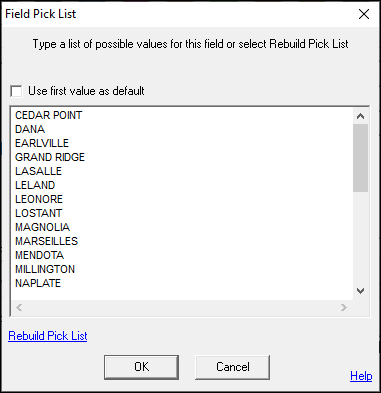Viewport: 381px width, 393px height.
Task: Select the DANA entry in list
Action: [x=30, y=129]
